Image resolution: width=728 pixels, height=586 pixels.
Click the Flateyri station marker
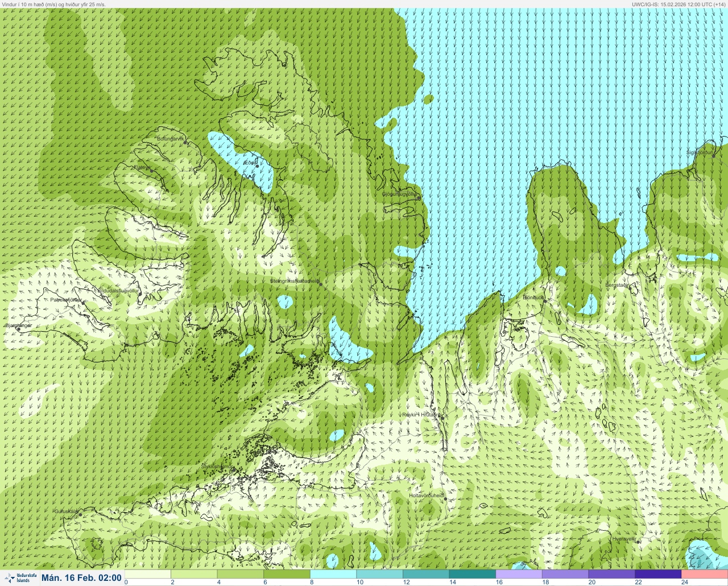pos(152,170)
